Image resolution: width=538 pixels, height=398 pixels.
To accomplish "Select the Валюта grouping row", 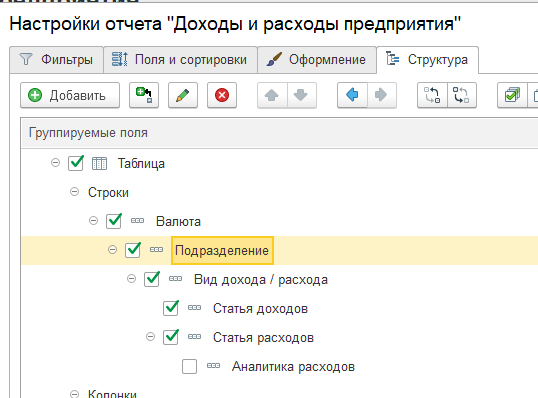I will coord(280,221).
